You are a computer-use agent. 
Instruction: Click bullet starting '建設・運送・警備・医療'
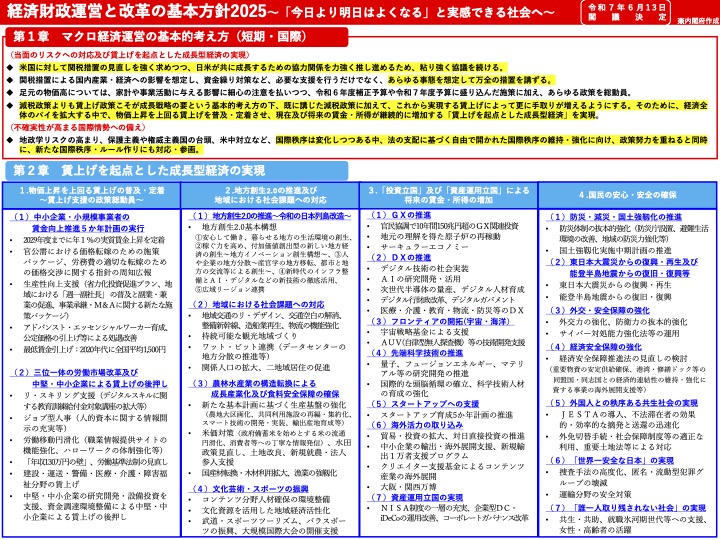96,478
